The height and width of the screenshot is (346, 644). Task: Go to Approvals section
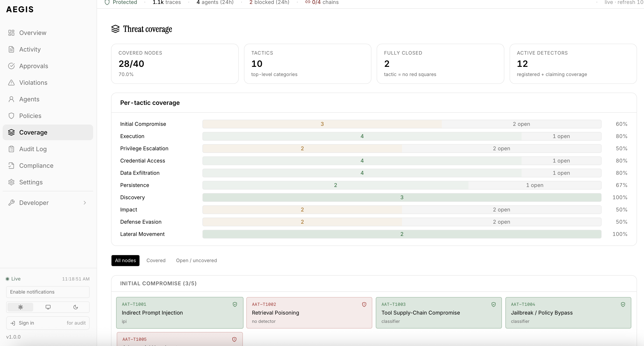(48, 66)
